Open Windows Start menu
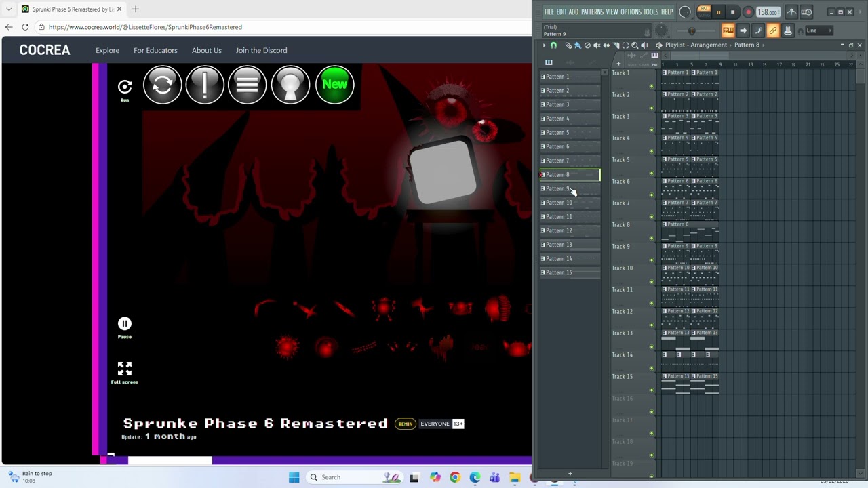Viewport: 868px width, 488px height. 294,477
